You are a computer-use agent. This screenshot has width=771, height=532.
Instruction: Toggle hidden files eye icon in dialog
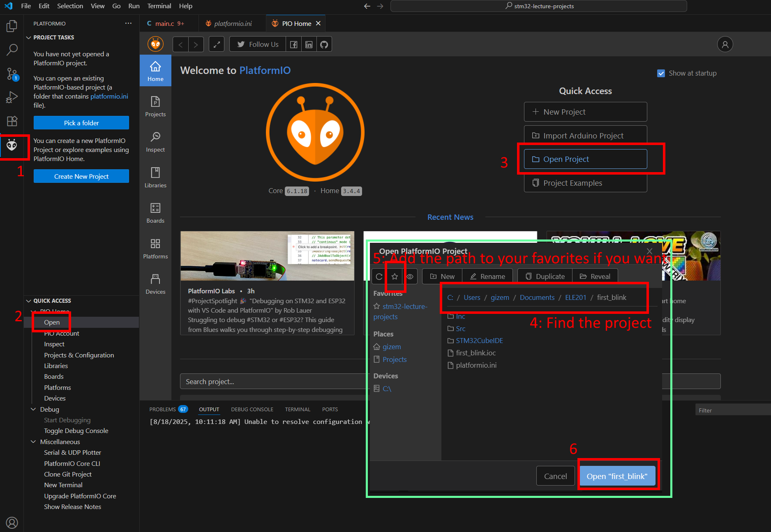coord(410,276)
